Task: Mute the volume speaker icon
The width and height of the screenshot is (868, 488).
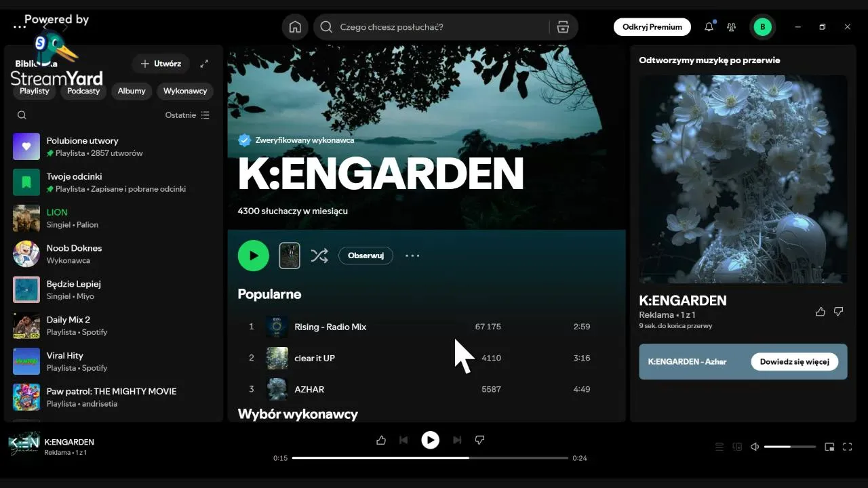Action: pyautogui.click(x=755, y=447)
